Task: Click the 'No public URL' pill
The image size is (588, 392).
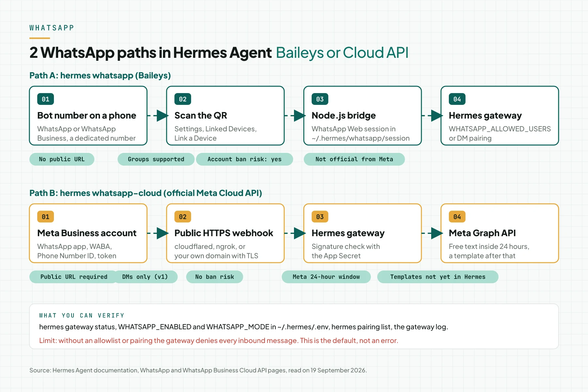Action: (62, 159)
